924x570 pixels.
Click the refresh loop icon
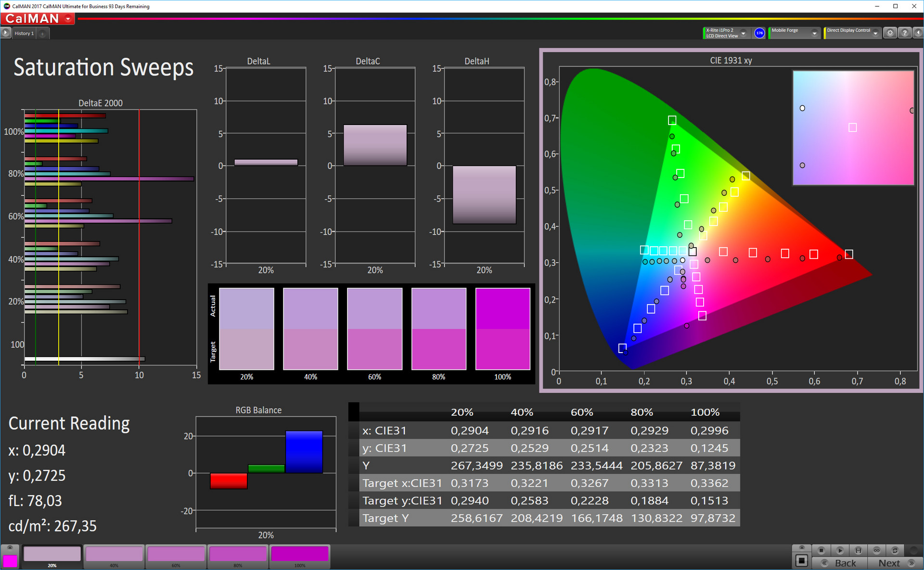(x=895, y=550)
